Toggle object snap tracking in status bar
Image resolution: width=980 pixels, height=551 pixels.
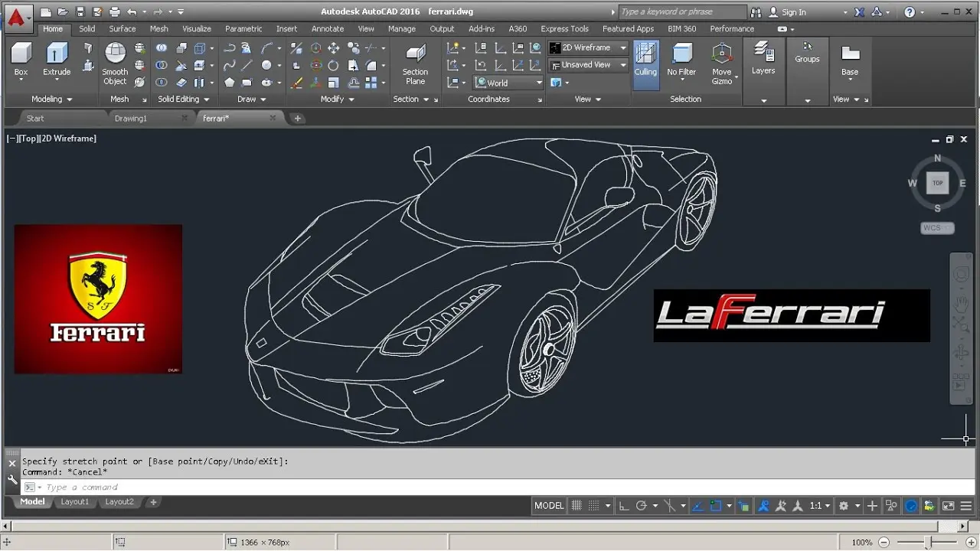pyautogui.click(x=697, y=506)
